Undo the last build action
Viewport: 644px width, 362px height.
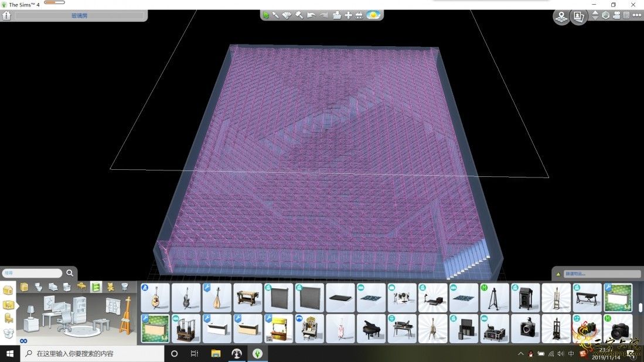click(x=311, y=15)
